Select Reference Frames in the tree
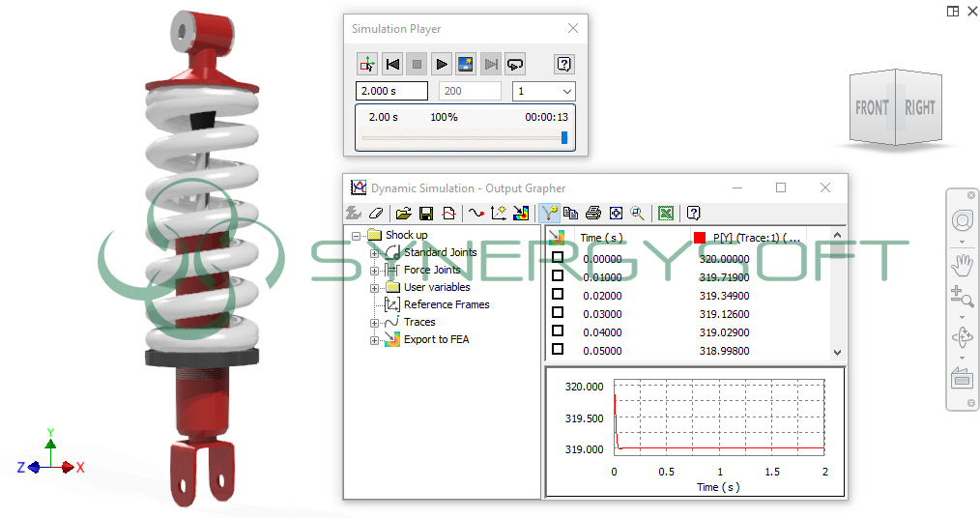 tap(447, 304)
